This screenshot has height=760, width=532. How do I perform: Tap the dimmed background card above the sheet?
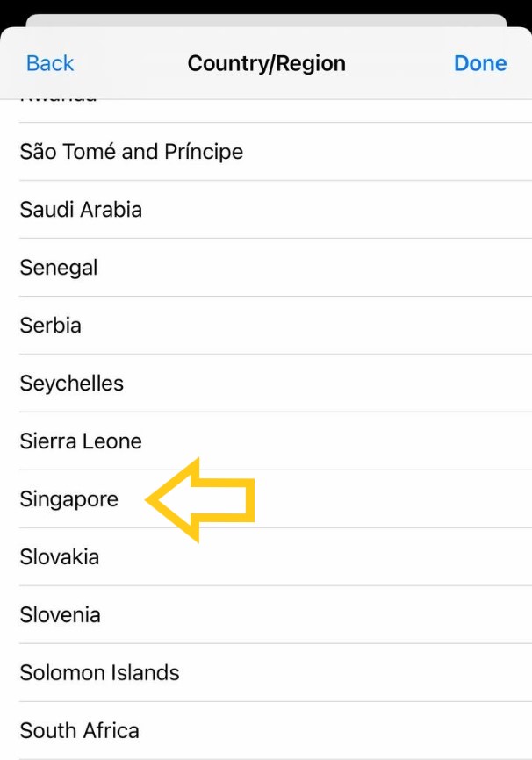coord(266,19)
